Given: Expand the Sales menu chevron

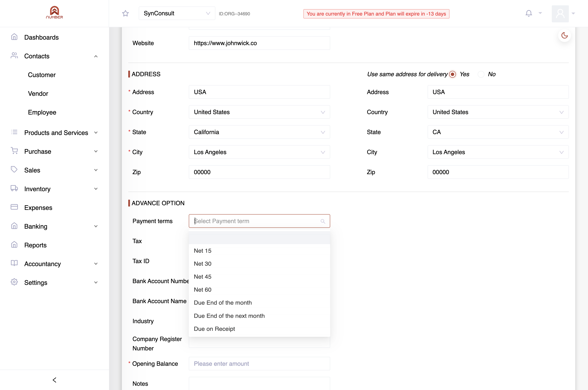Looking at the screenshot, I should [x=96, y=170].
